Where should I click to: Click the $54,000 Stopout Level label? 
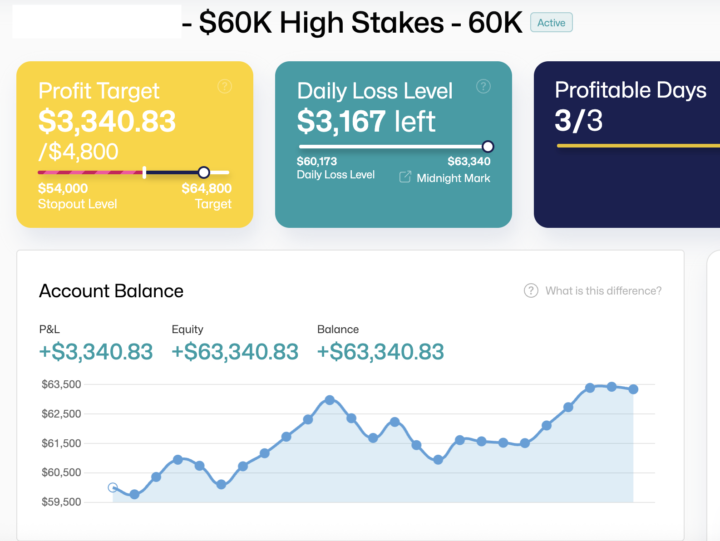[63, 188]
